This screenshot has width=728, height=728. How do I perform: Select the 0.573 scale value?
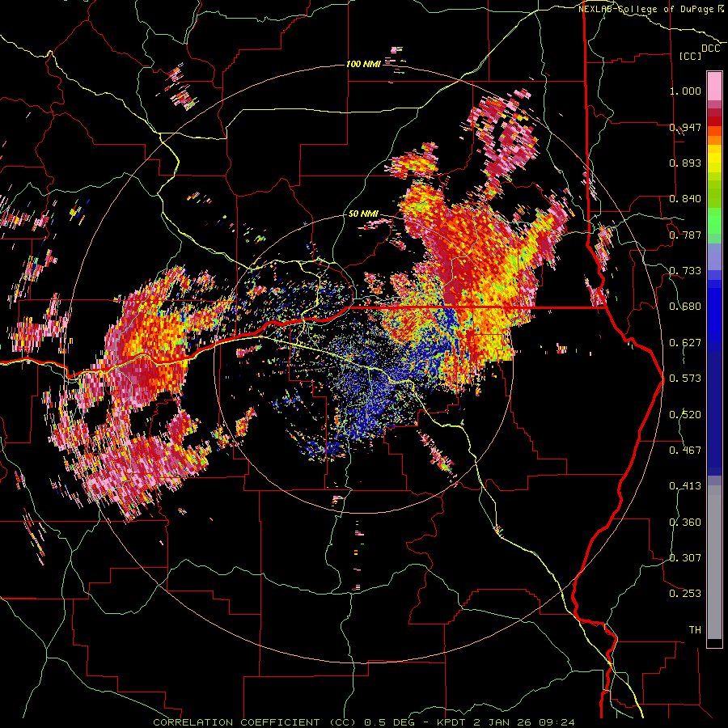[x=685, y=379]
